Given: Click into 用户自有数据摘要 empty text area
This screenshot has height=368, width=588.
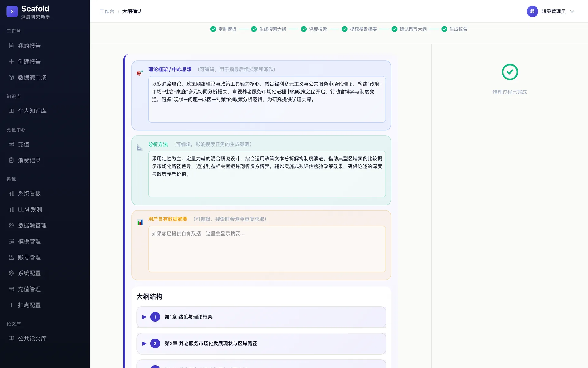Looking at the screenshot, I should click(267, 249).
